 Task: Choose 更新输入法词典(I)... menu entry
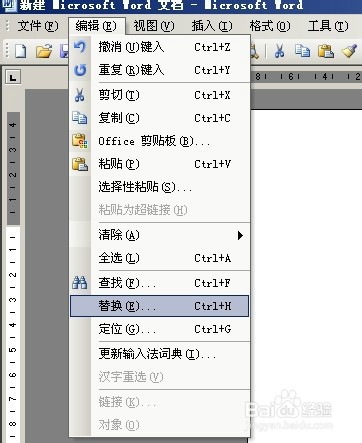160,354
